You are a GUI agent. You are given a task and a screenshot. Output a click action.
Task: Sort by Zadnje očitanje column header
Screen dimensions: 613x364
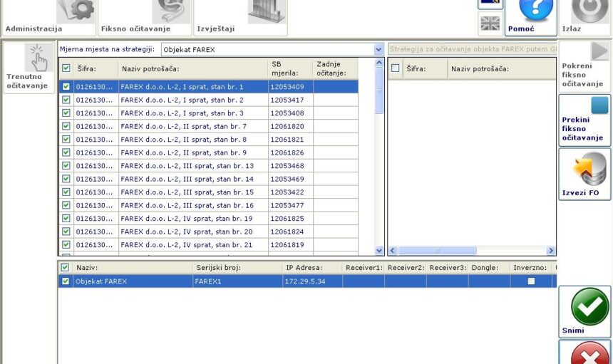tap(336, 68)
